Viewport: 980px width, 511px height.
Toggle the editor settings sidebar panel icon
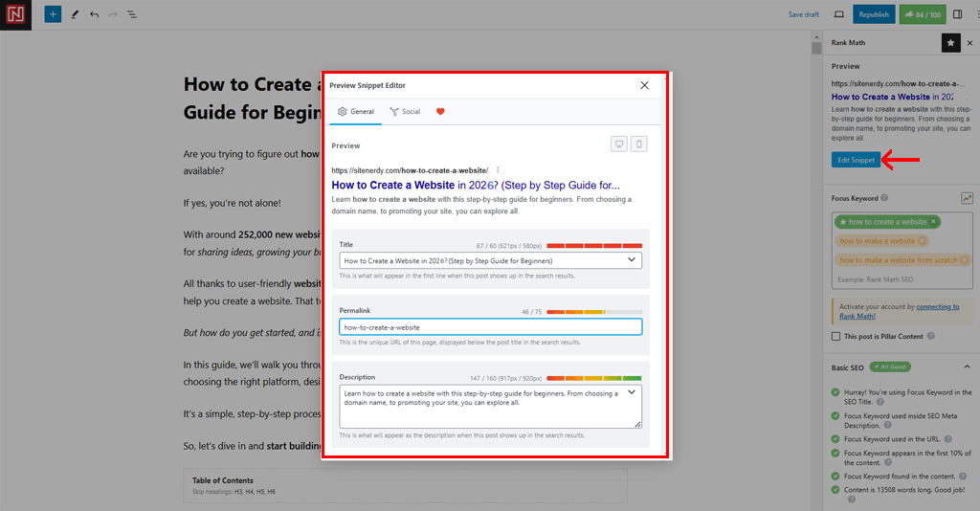click(x=957, y=14)
